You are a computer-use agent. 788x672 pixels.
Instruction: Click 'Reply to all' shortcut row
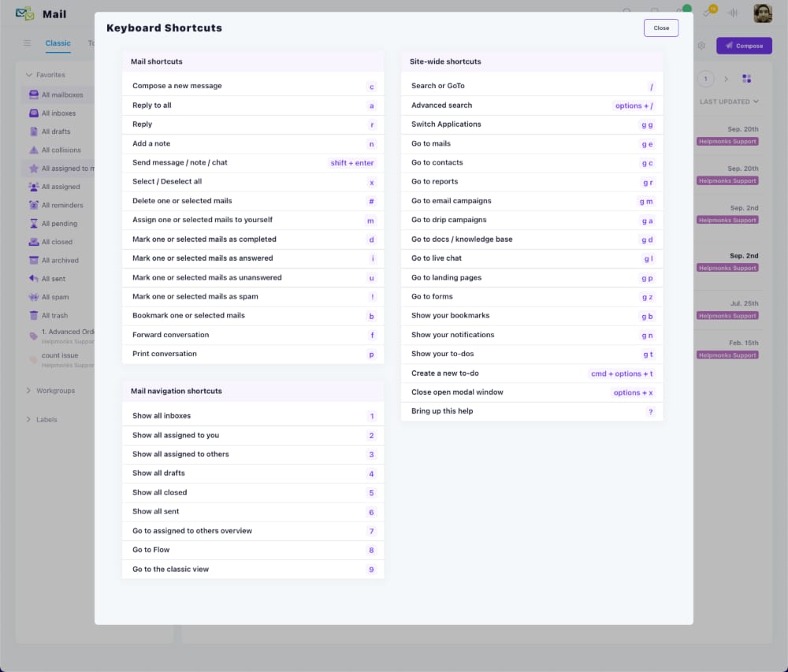tap(253, 106)
